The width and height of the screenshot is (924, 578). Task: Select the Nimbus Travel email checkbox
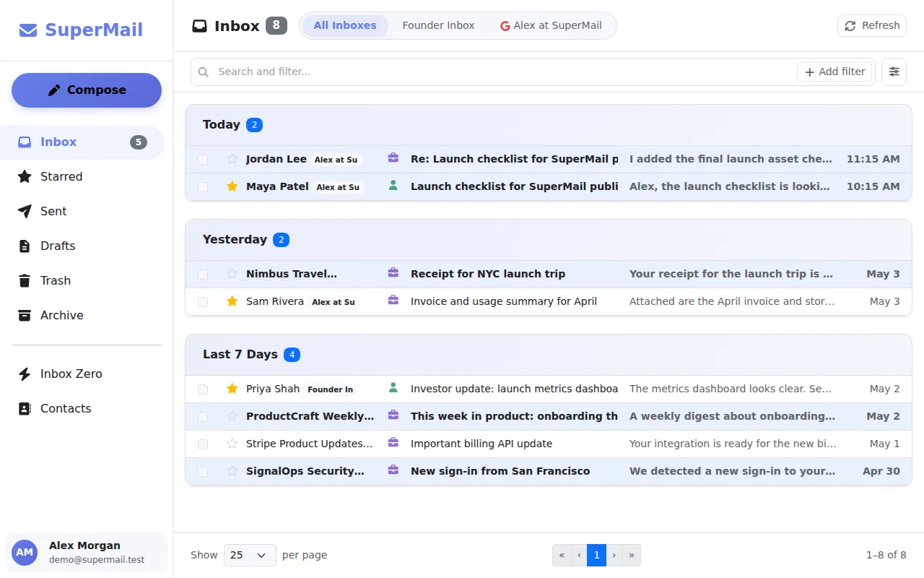point(203,275)
